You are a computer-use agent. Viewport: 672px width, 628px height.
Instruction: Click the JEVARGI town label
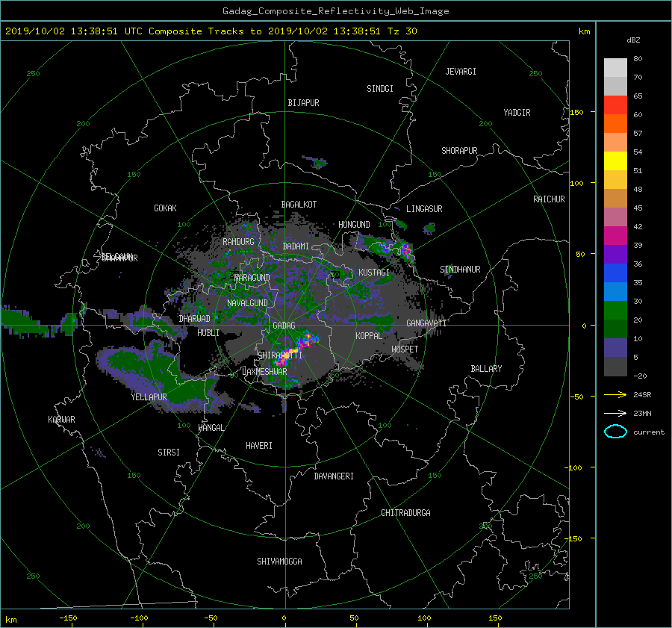[461, 72]
